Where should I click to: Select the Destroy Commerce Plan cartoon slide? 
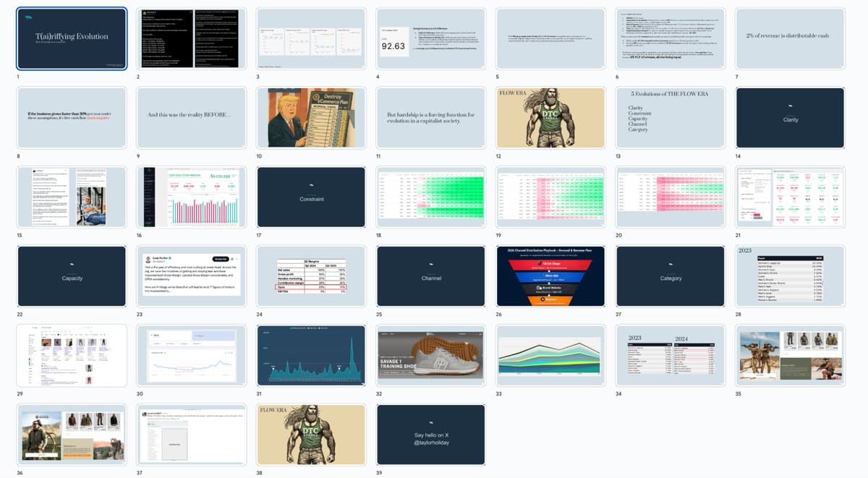[x=311, y=118]
